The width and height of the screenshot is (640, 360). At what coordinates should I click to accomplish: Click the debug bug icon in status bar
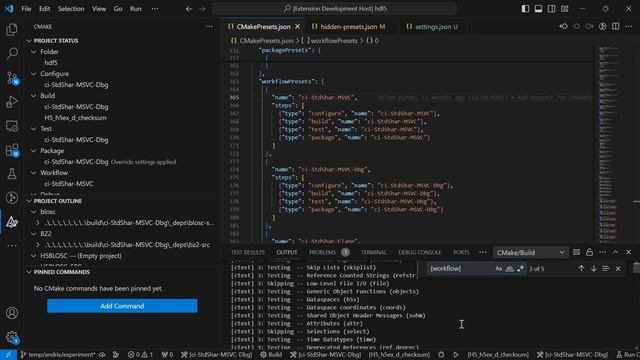tap(441, 355)
